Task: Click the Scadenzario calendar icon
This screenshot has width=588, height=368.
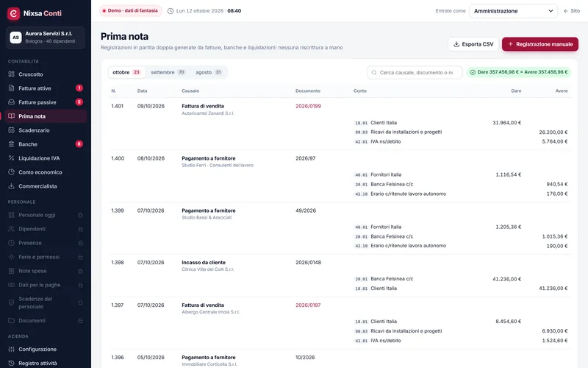Action: click(x=11, y=130)
